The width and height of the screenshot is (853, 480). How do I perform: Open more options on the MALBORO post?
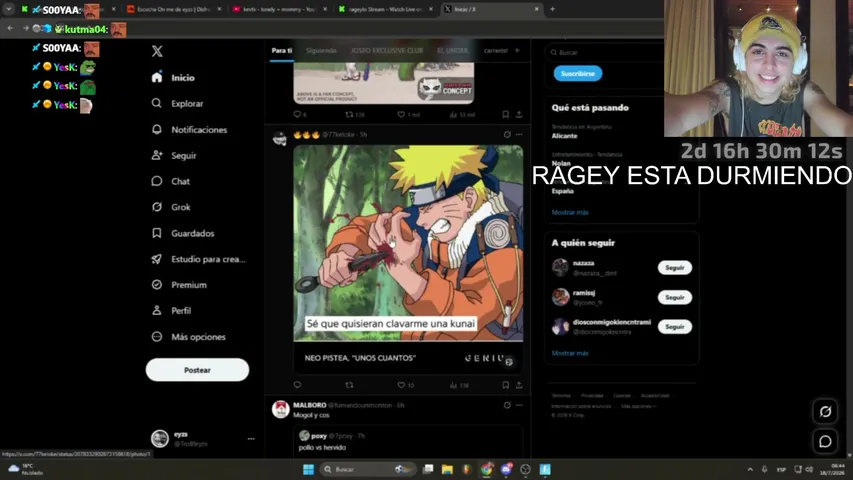coord(519,405)
